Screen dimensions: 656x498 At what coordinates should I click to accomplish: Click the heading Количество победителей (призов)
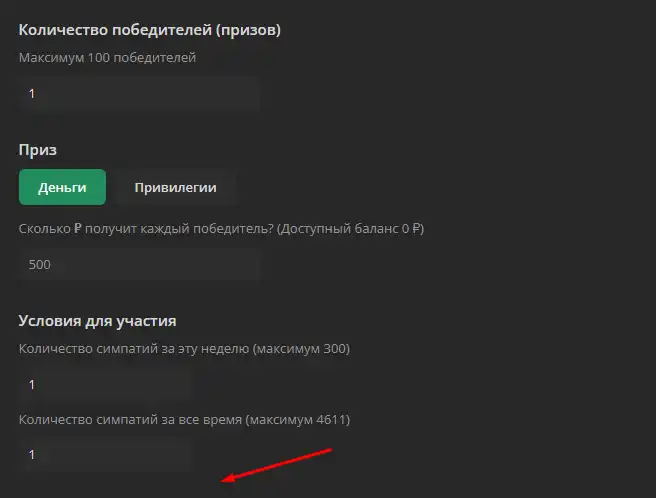pyautogui.click(x=150, y=30)
